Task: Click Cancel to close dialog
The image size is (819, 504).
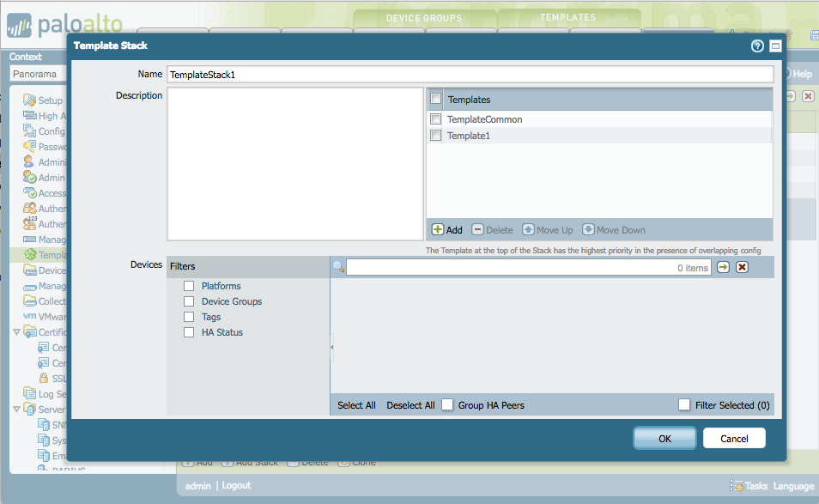Action: [734, 438]
